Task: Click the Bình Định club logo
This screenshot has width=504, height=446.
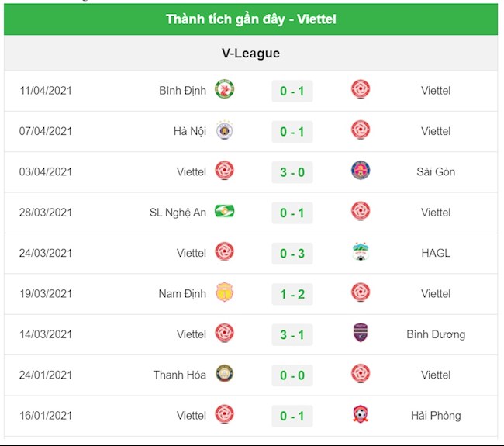Action: coord(224,89)
